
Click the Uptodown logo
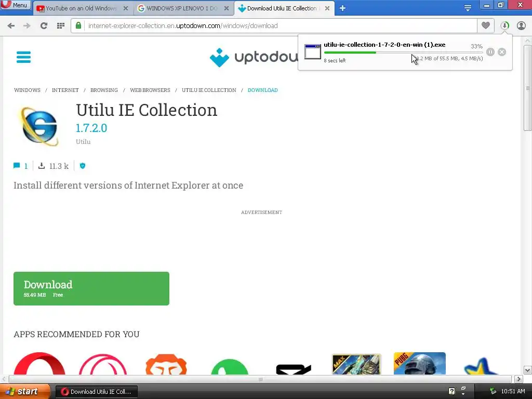click(x=254, y=57)
